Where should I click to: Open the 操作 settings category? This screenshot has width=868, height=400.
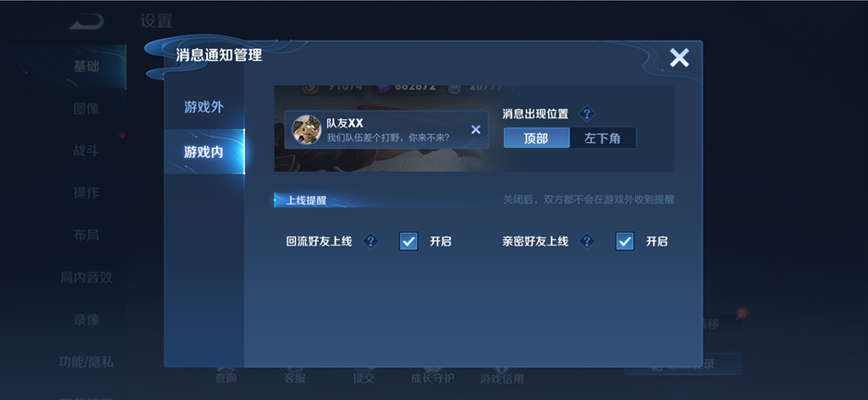pyautogui.click(x=86, y=192)
